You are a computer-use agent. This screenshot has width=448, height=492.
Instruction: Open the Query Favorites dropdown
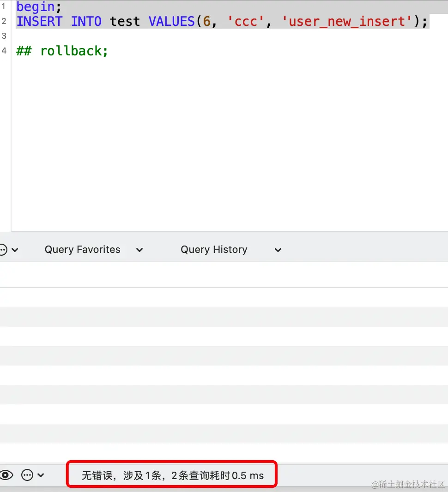(x=94, y=250)
